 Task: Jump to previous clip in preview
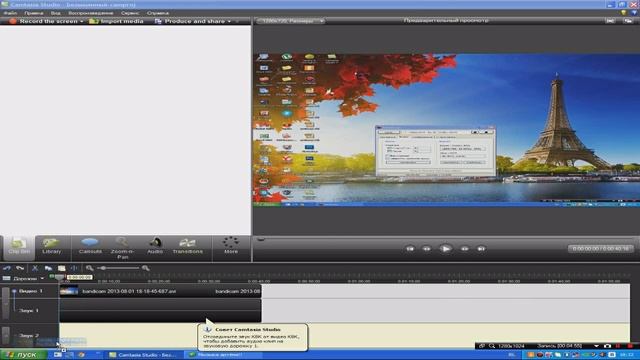(410, 249)
